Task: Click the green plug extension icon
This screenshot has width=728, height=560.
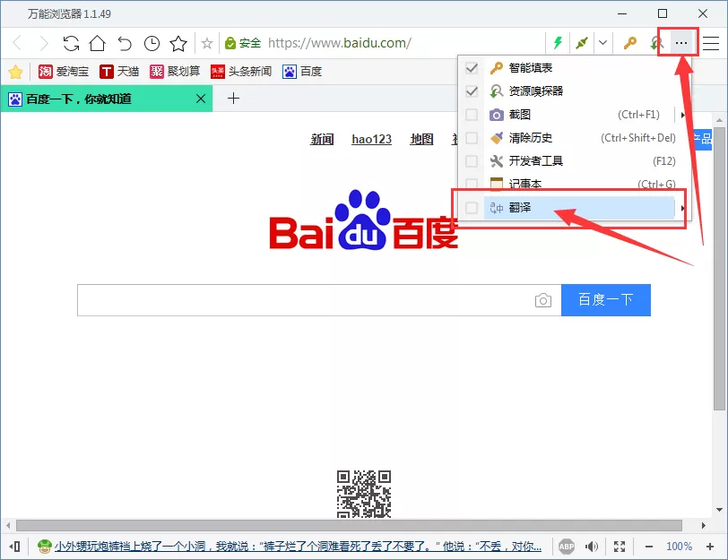Action: coord(581,43)
